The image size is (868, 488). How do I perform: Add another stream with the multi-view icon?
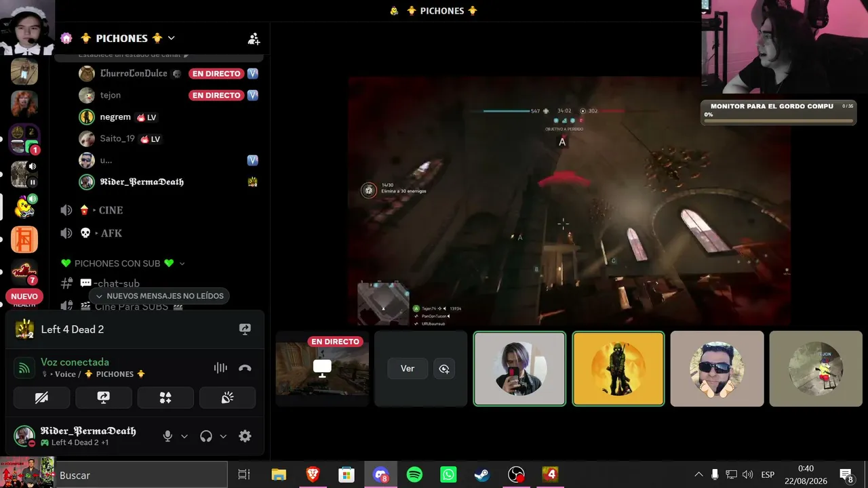[x=444, y=369]
